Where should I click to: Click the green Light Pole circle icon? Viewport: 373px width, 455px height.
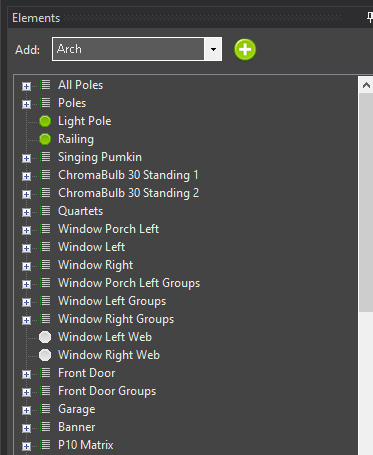(45, 121)
